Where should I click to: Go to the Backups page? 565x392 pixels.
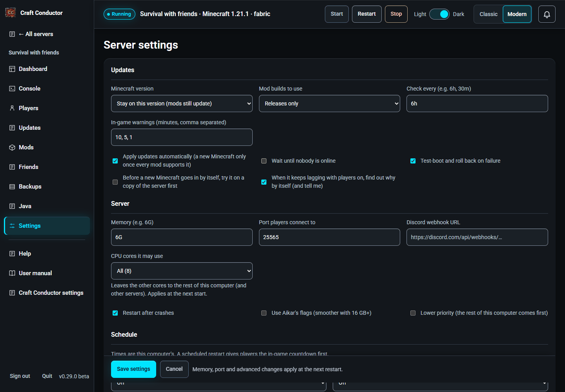point(47,187)
